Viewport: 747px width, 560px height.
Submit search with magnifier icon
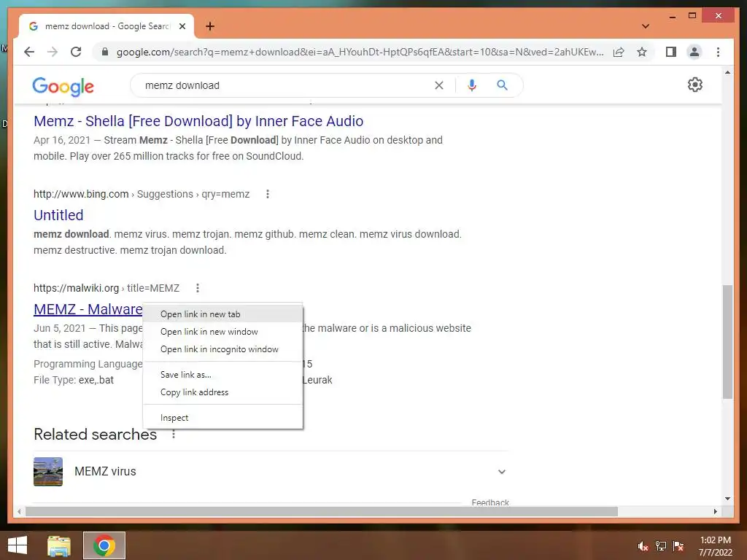502,85
